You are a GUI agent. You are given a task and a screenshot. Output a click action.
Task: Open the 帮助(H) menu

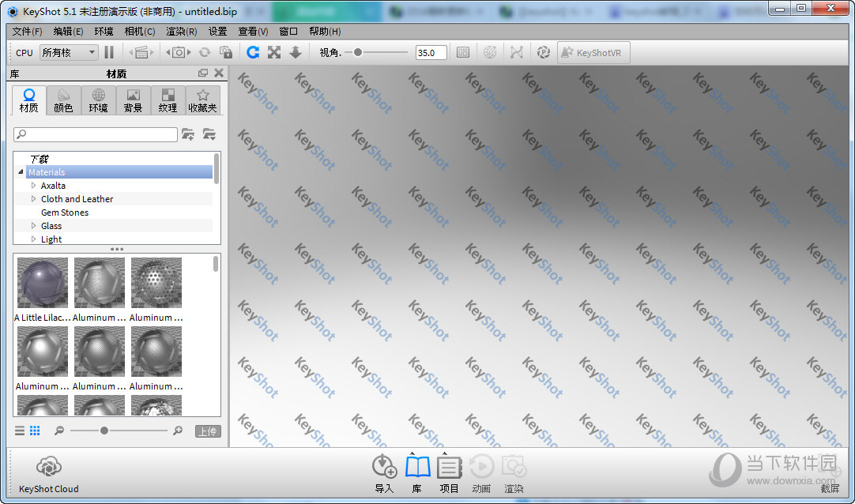pyautogui.click(x=325, y=31)
